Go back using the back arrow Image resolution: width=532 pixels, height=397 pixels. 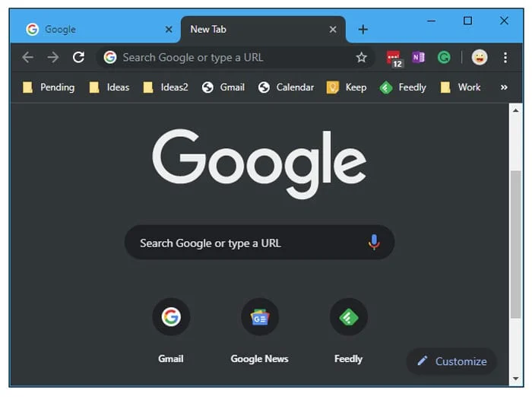point(28,57)
